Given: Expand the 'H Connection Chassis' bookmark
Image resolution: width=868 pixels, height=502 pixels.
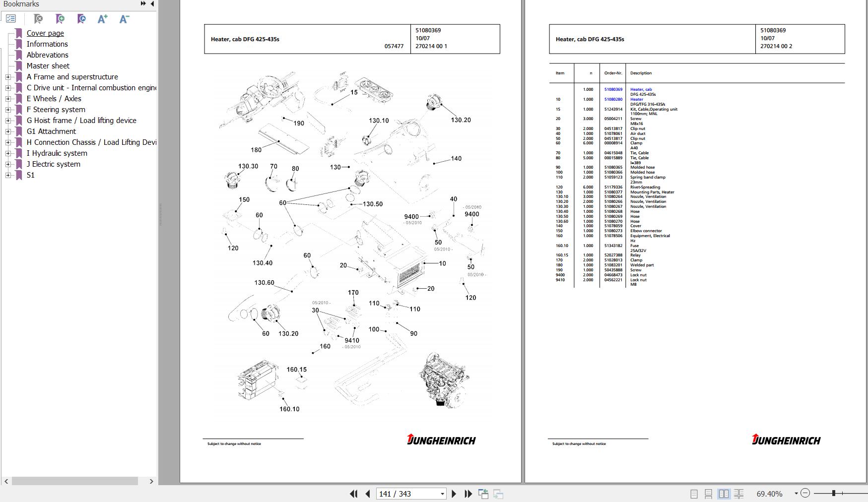Looking at the screenshot, I should coord(8,142).
